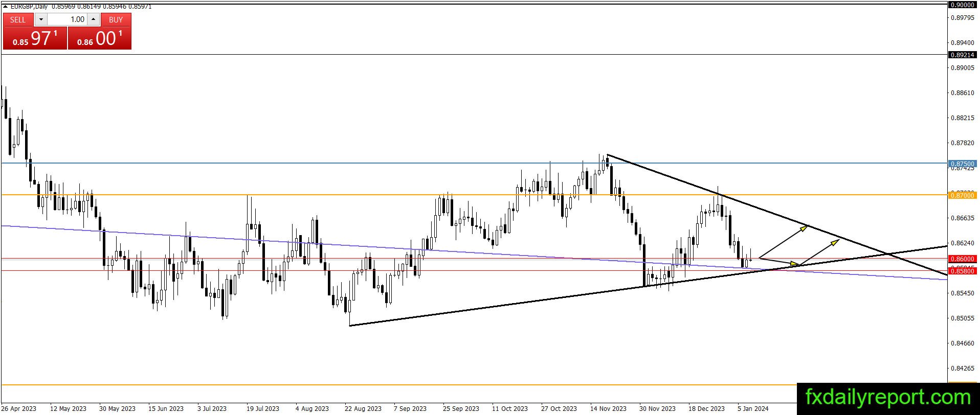Select the 0.87000 orange price label
The width and height of the screenshot is (980, 415).
(963, 195)
